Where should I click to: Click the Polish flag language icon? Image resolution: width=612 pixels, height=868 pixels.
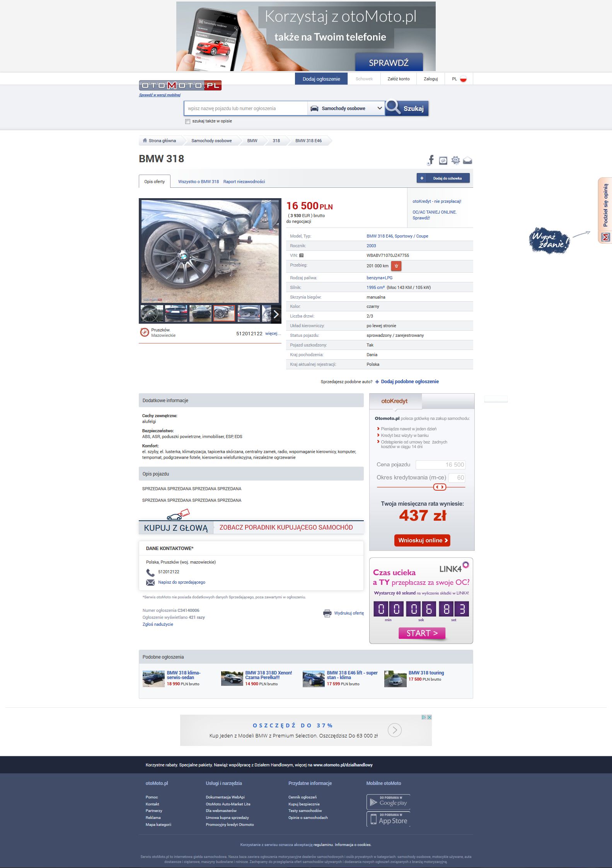point(463,79)
